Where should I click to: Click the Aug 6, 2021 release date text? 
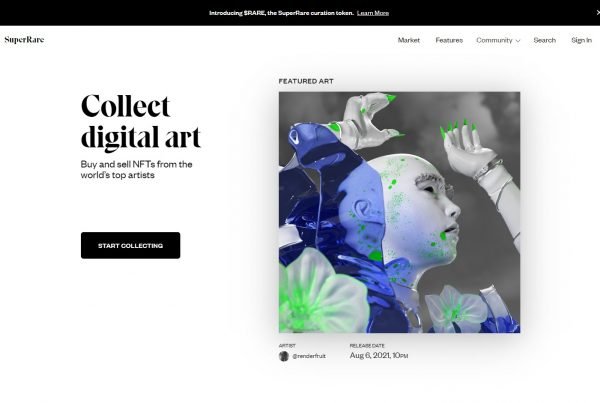(x=378, y=356)
